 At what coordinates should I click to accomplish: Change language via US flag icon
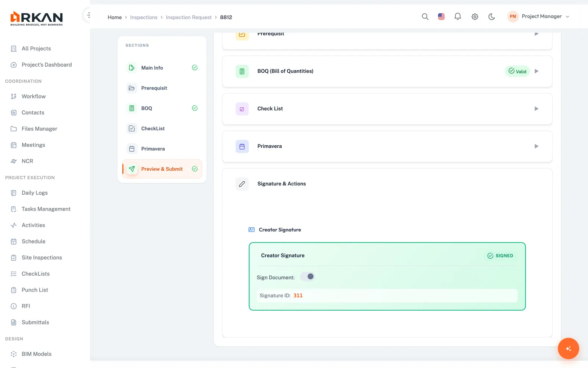441,17
